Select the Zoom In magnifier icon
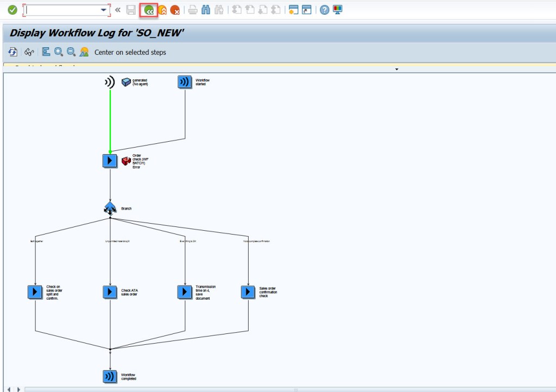556x392 pixels. pyautogui.click(x=58, y=52)
